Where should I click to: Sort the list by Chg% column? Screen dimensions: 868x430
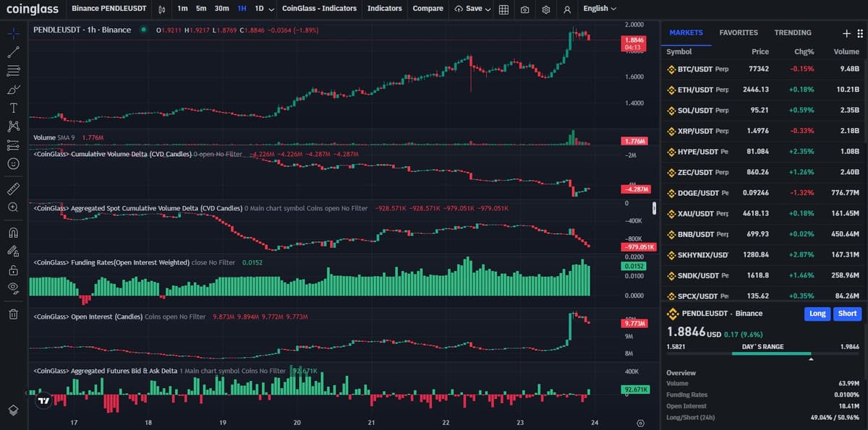tap(804, 51)
